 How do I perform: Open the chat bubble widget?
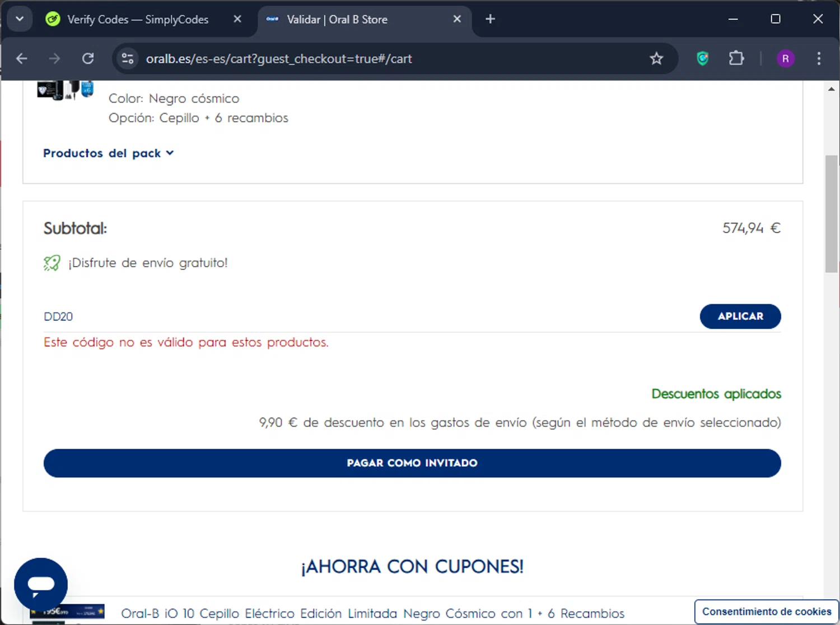pos(41,585)
